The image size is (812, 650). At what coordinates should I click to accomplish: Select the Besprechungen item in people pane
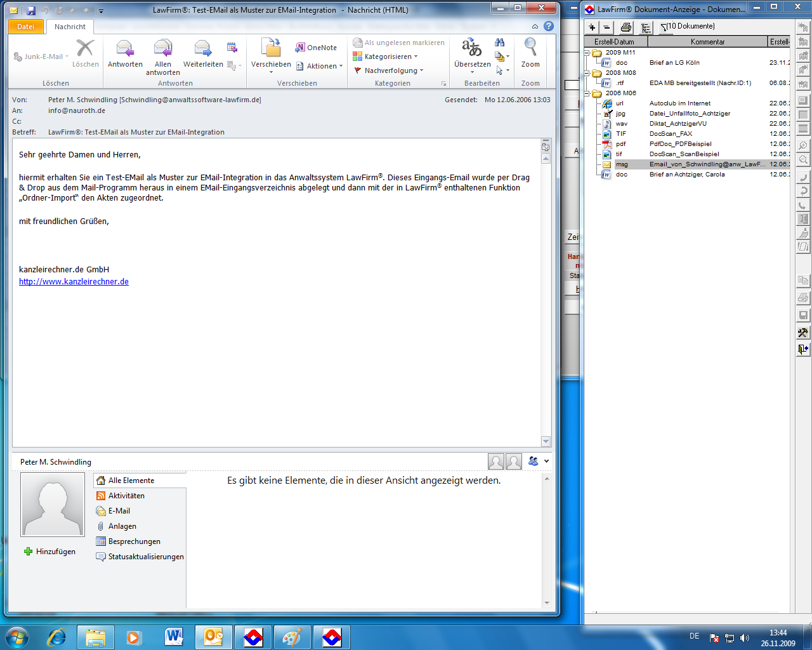(134, 541)
